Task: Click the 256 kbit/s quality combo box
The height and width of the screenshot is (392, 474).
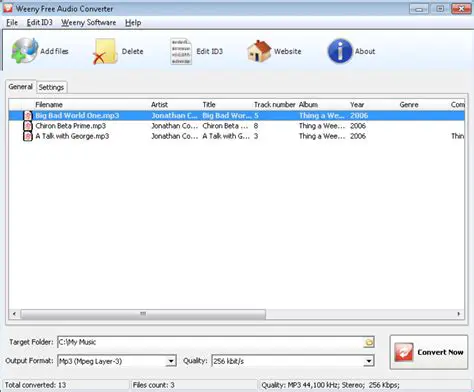Action: point(293,361)
